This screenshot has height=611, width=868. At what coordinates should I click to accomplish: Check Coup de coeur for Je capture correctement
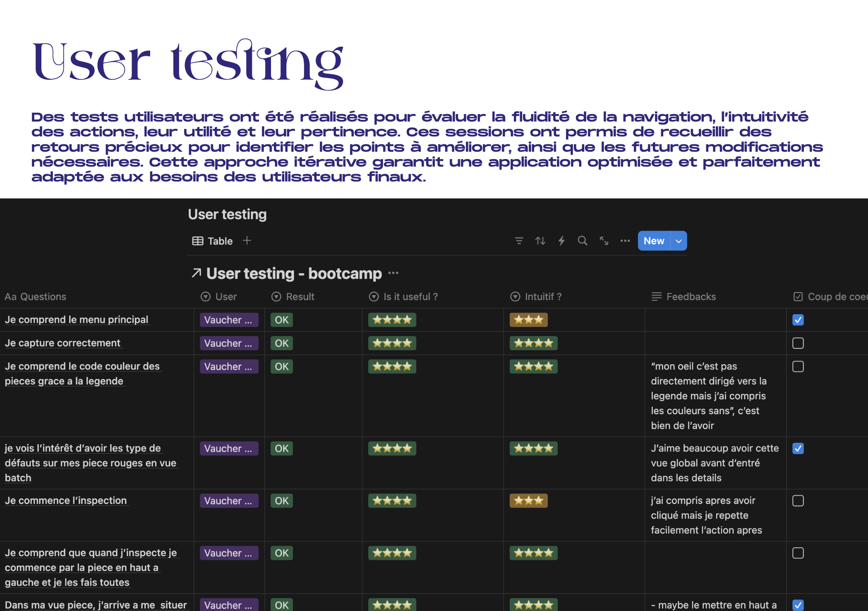tap(798, 343)
